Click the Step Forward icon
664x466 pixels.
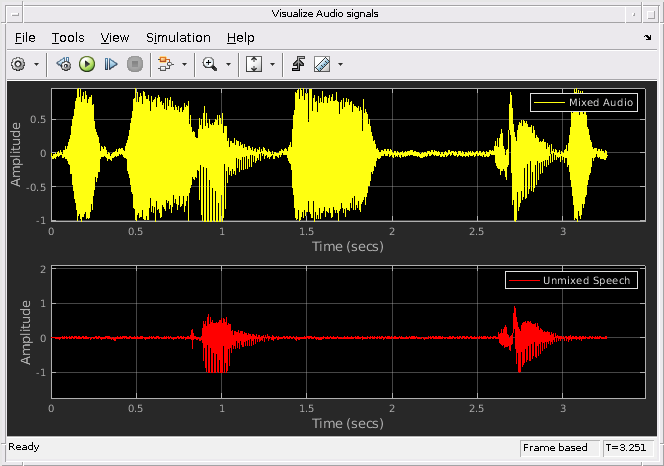tap(111, 64)
